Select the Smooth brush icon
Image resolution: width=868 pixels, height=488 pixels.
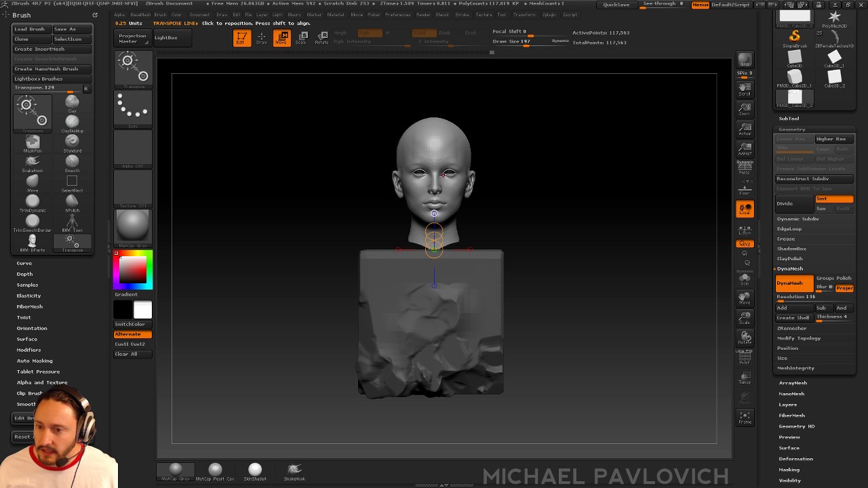coord(72,163)
